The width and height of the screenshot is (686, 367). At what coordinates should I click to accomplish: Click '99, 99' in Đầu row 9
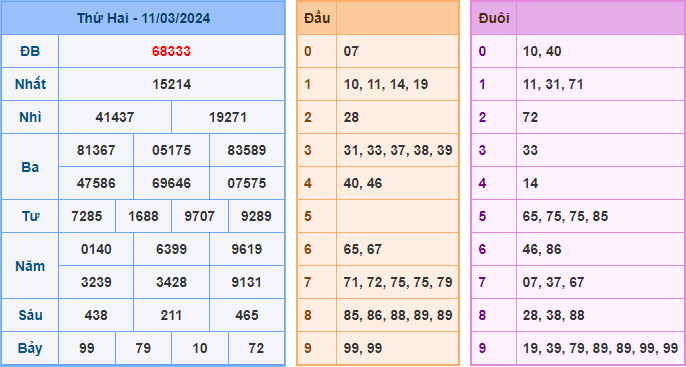click(x=363, y=348)
